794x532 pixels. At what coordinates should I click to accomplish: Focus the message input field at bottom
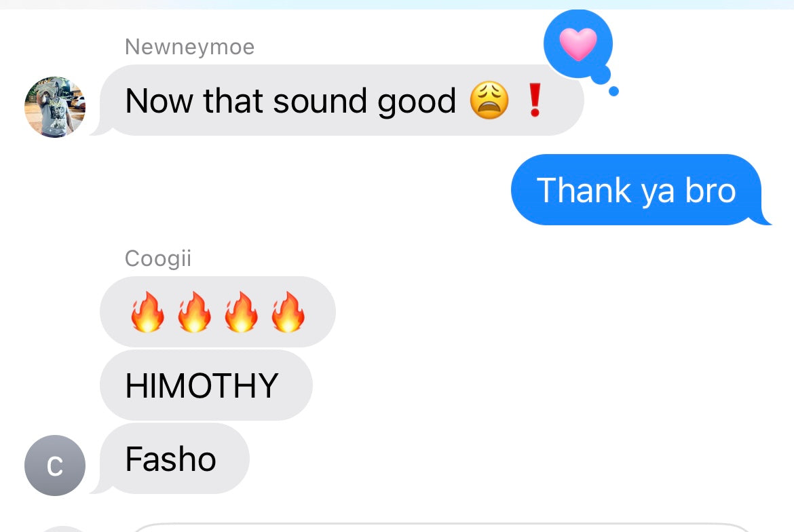pyautogui.click(x=440, y=527)
